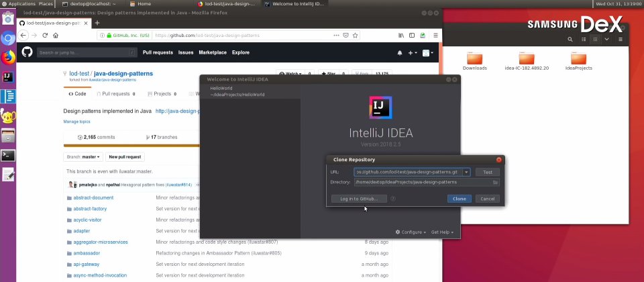Go back with Firefox back arrow
Viewport: 644px width, 282px height.
pyautogui.click(x=23, y=36)
